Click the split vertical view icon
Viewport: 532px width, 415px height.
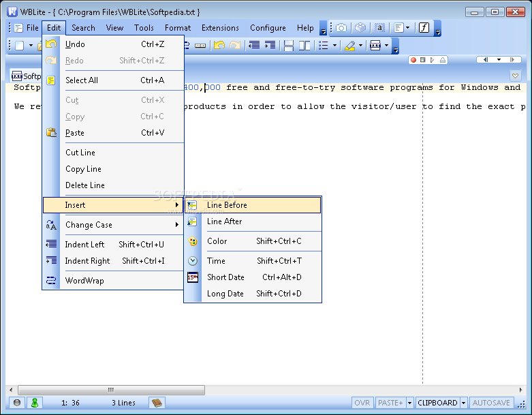(304, 46)
